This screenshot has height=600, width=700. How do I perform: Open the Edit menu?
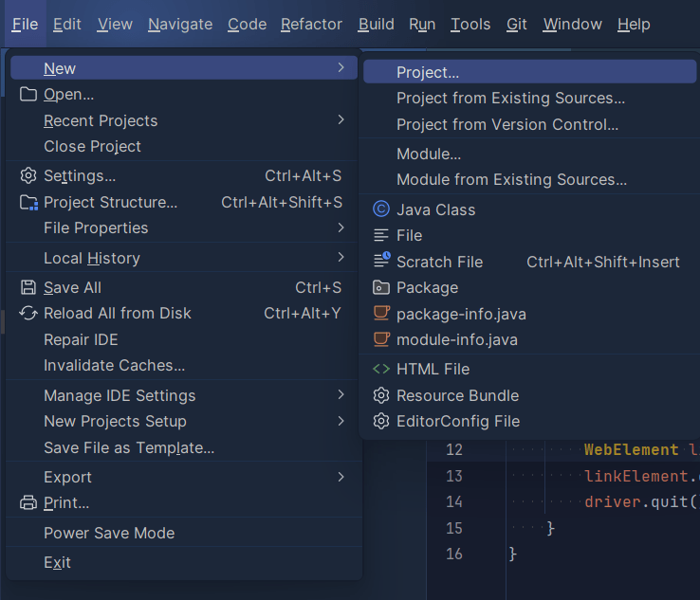[x=67, y=24]
